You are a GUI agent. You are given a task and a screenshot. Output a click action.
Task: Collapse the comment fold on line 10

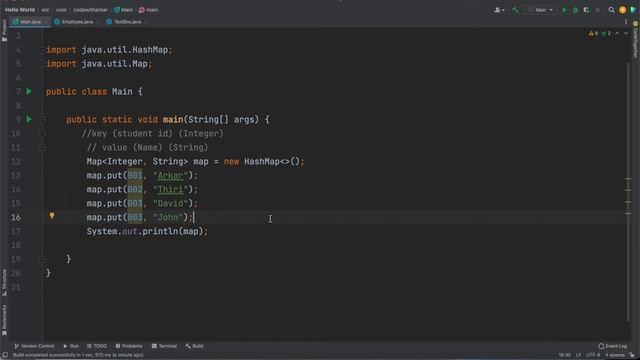(42, 133)
